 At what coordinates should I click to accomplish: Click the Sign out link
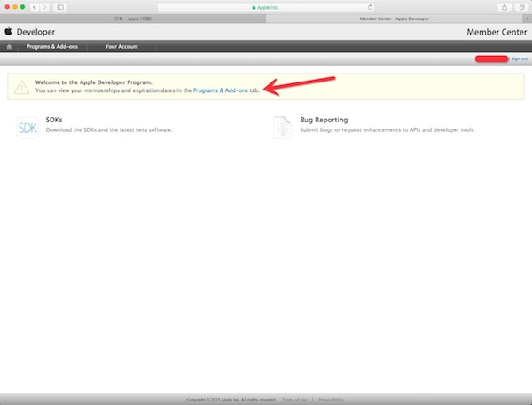[519, 58]
